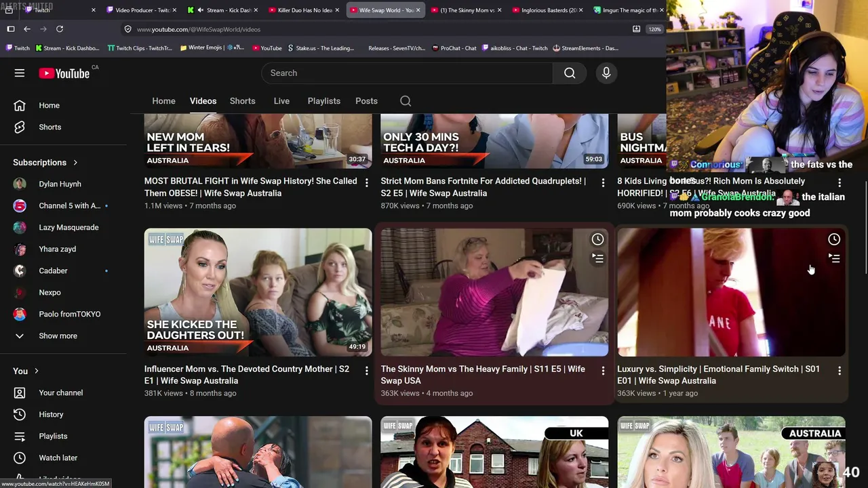Play The Skinny Mom video thumbnail

494,292
